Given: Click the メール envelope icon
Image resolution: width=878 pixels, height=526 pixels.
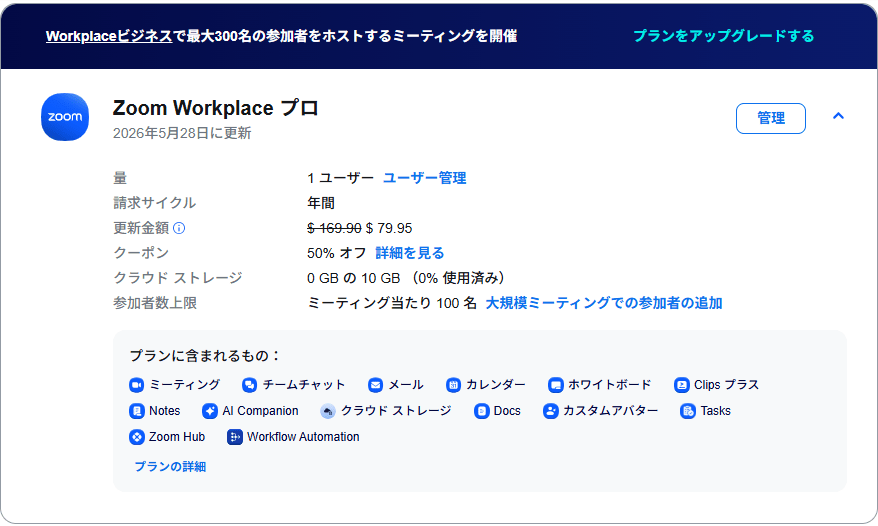Looking at the screenshot, I should coord(376,385).
